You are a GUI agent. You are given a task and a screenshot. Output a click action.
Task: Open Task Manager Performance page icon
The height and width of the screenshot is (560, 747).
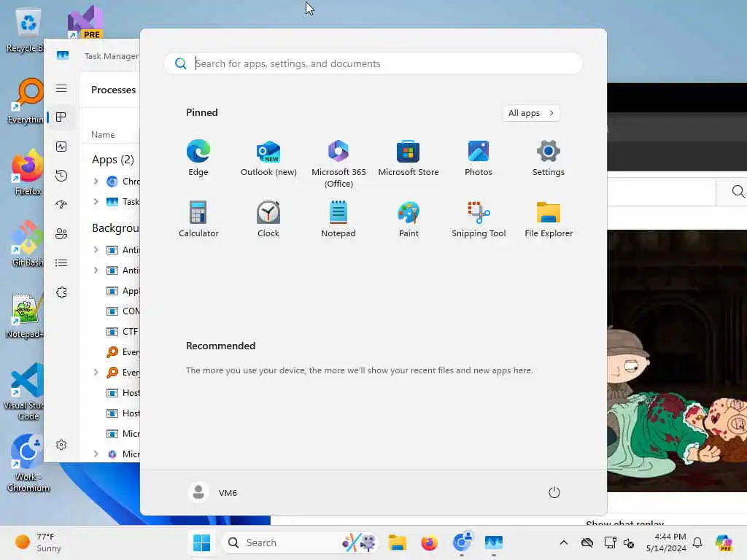point(61,147)
